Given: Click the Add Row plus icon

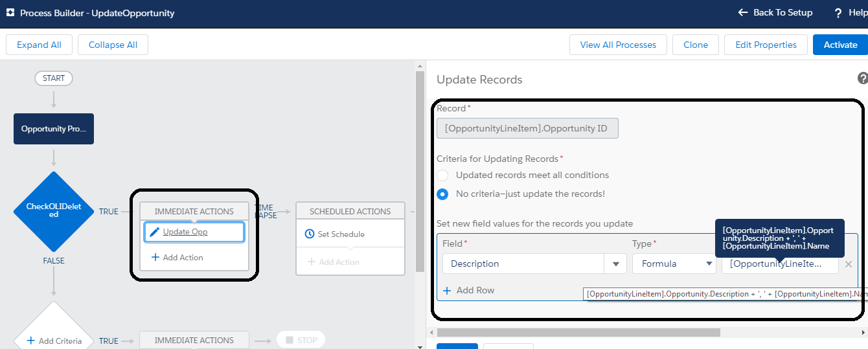Looking at the screenshot, I should click(447, 290).
